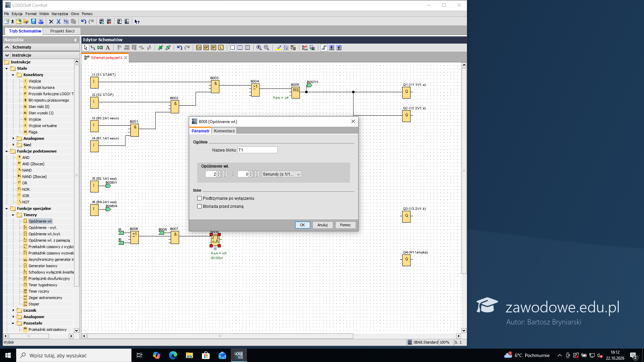
Task: Open the simulation mode icon
Action: click(305, 48)
